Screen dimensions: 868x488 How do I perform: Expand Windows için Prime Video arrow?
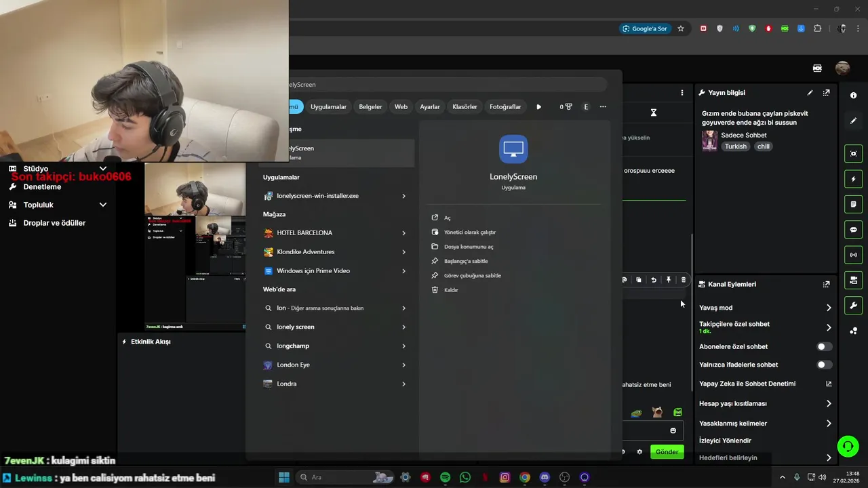[x=403, y=270]
